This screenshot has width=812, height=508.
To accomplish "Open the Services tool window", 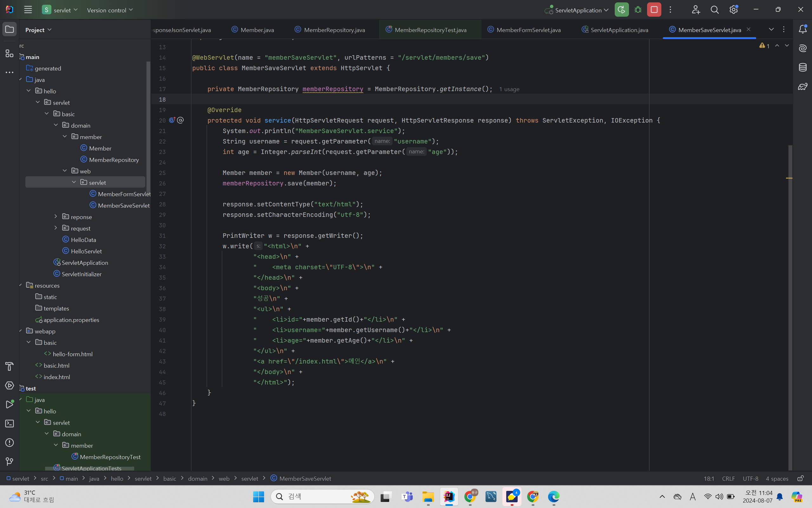I will pos(10,385).
